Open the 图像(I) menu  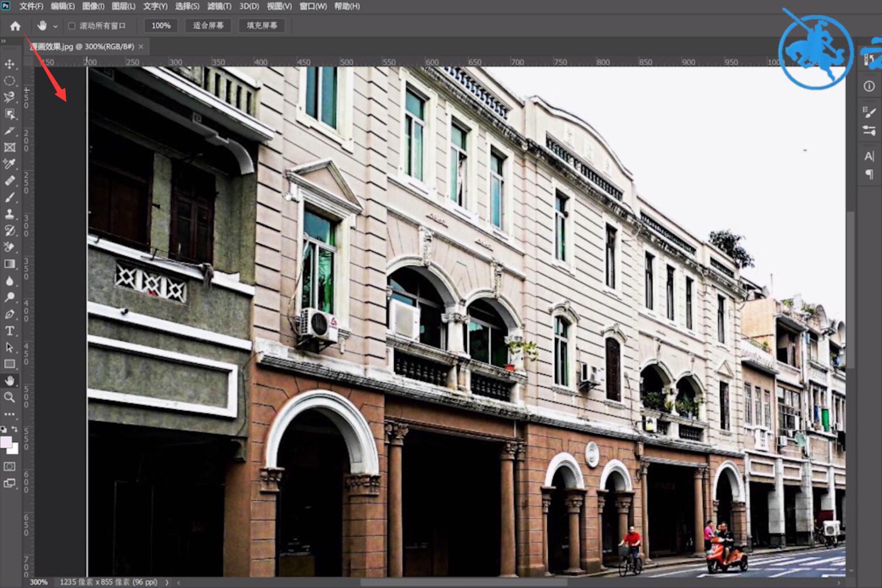coord(93,6)
